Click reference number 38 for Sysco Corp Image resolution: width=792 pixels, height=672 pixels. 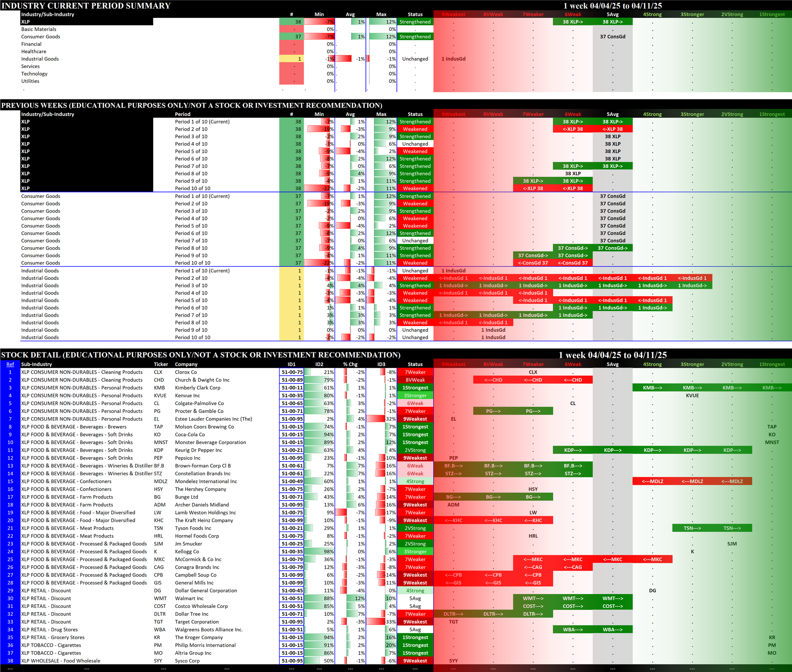point(10,661)
